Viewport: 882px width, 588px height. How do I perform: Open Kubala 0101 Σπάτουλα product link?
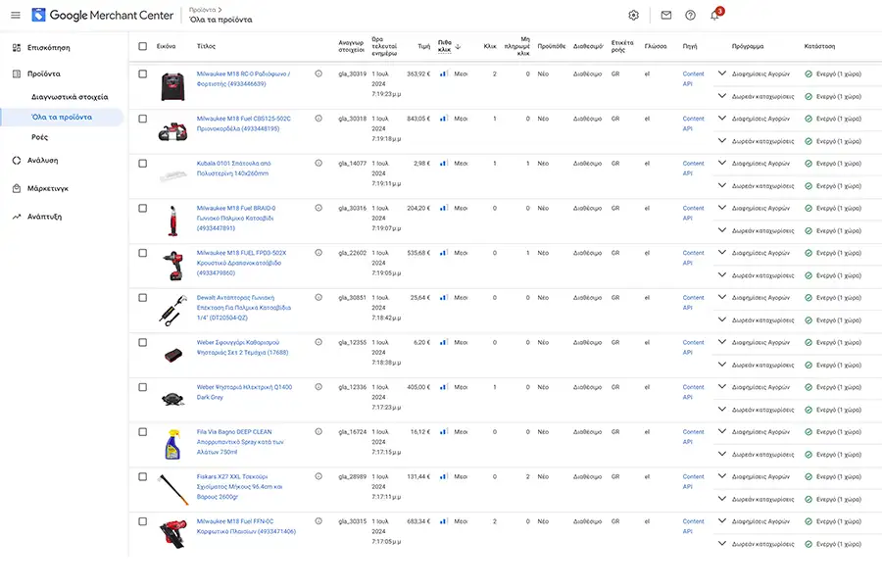click(233, 169)
